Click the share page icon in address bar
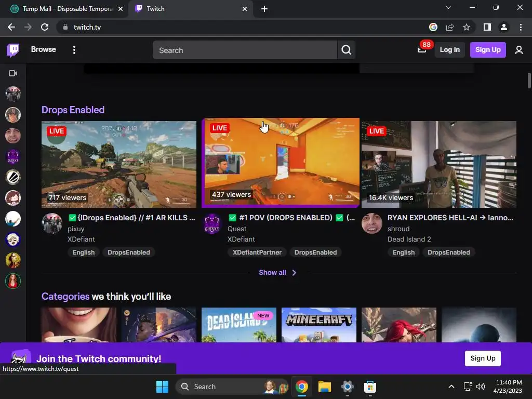532x399 pixels. (450, 27)
